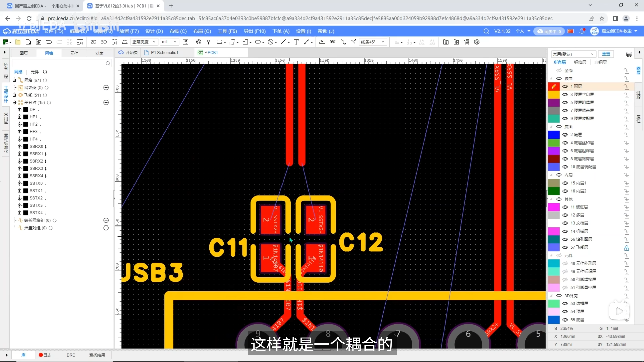Screen dimensions: 644x362
Task: Expand the SSRX0 differential pair node
Action: pyautogui.click(x=20, y=146)
